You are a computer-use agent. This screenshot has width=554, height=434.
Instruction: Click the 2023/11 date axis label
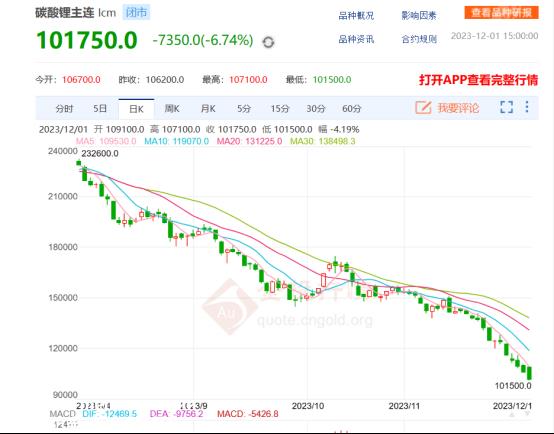click(x=404, y=406)
